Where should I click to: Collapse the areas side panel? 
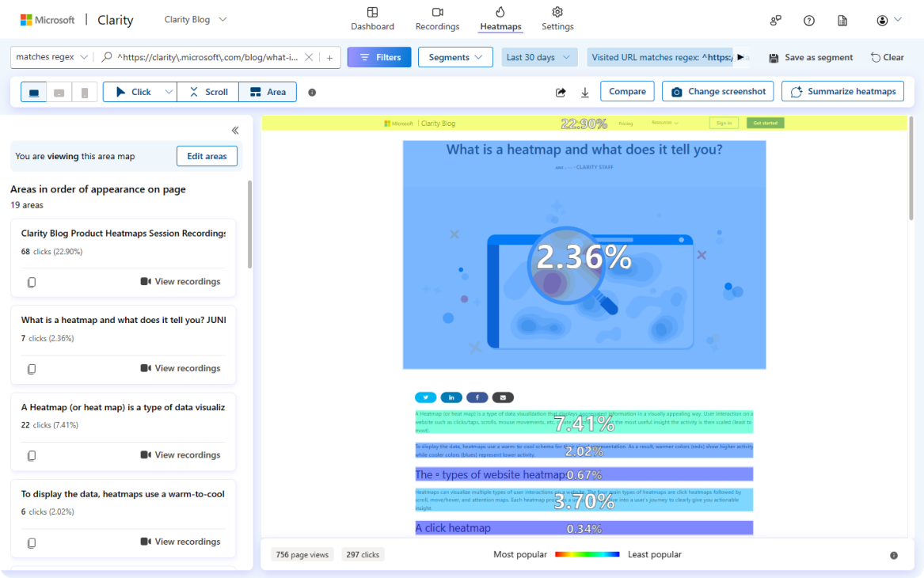[x=235, y=131]
